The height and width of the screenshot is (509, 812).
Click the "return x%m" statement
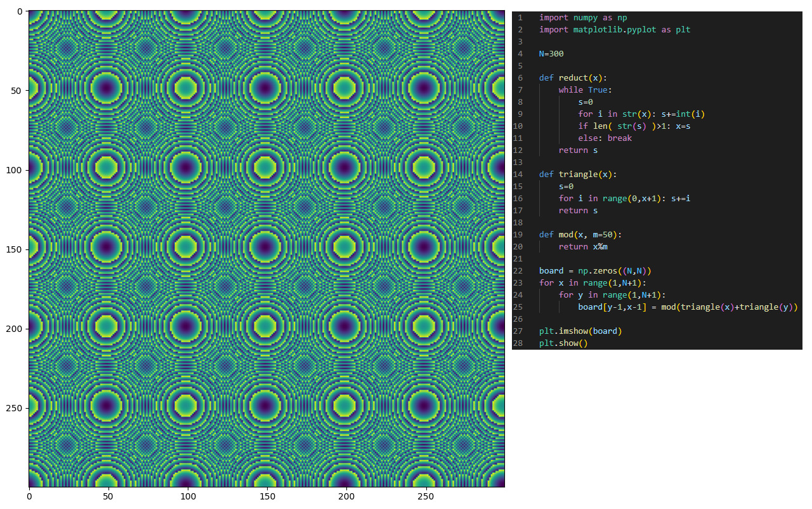click(x=583, y=247)
